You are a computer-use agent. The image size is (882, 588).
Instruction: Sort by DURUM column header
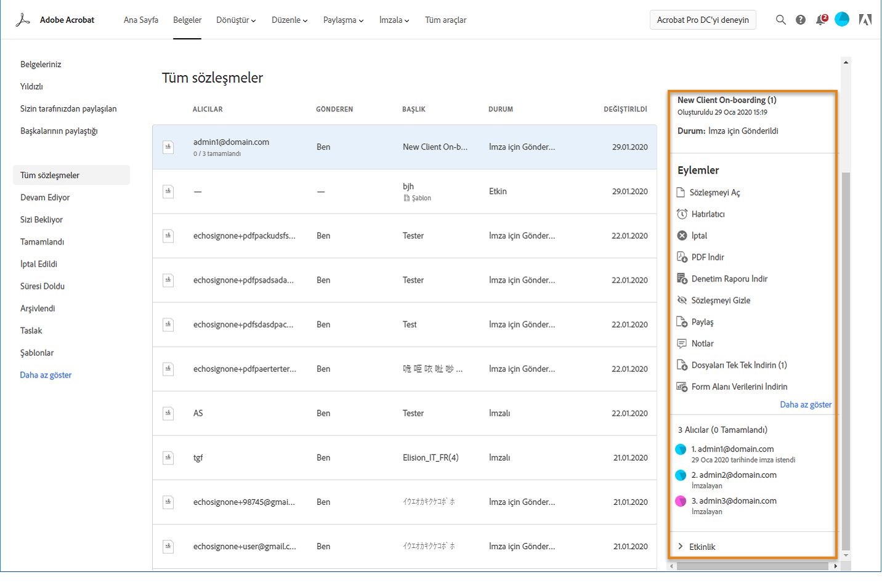pyautogui.click(x=501, y=109)
